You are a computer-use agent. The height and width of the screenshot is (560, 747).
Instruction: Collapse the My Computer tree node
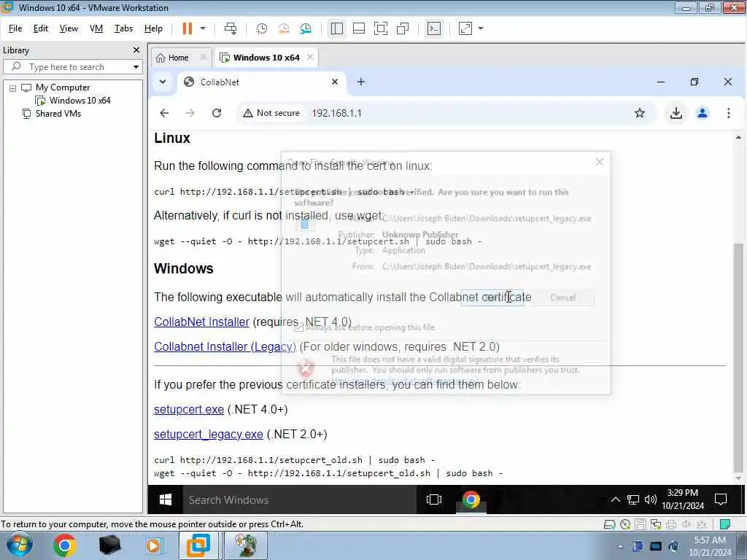(x=13, y=88)
